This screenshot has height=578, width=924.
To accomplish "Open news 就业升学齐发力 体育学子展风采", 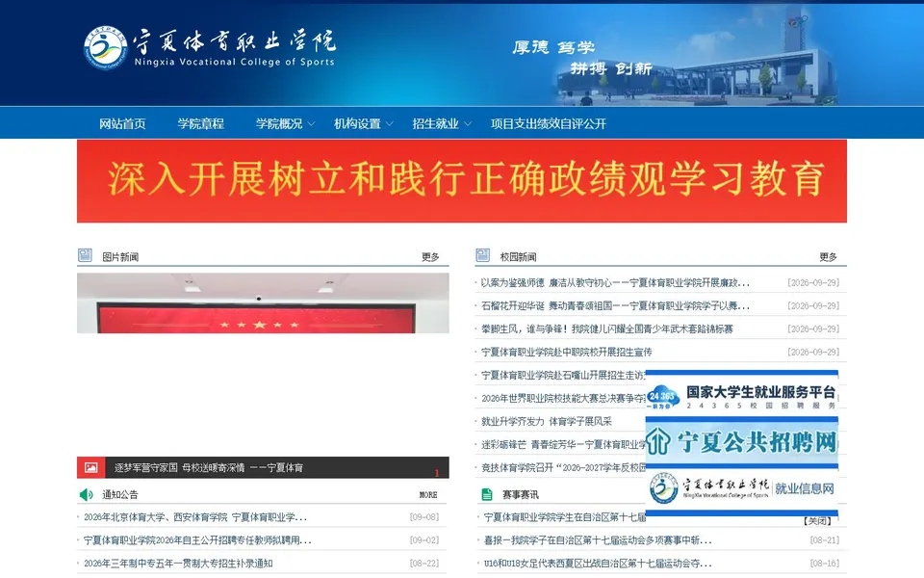I will pyautogui.click(x=547, y=421).
